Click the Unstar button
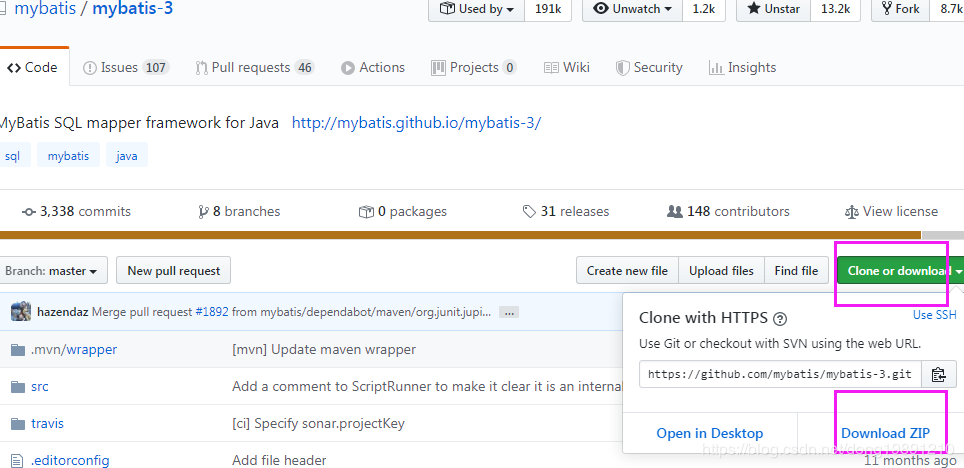The height and width of the screenshot is (468, 964). 773,9
